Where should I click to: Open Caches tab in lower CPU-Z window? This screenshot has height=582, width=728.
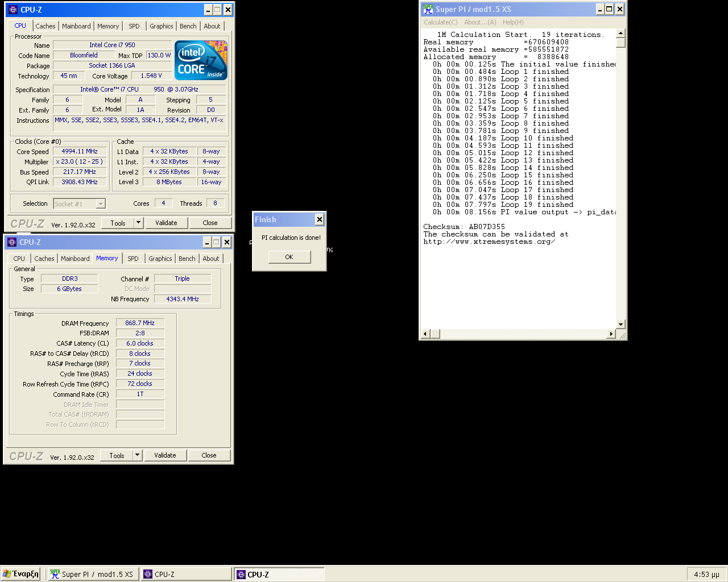pyautogui.click(x=44, y=259)
